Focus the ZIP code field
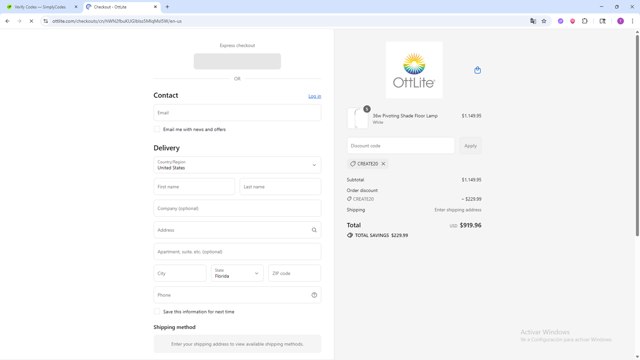Viewport: 640px width, 360px height. click(295, 273)
